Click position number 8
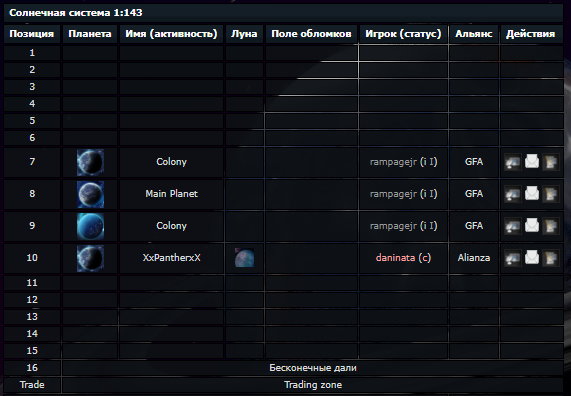The image size is (571, 396). (32, 193)
